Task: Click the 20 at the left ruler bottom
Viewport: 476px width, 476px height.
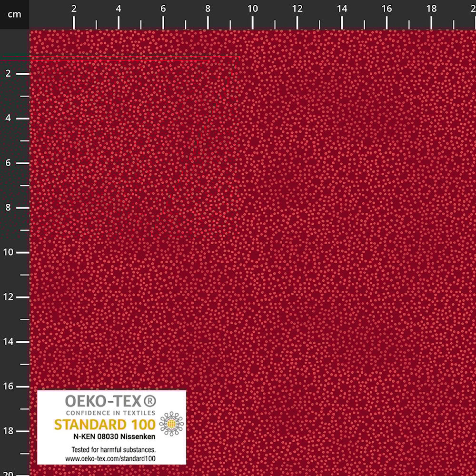Action: point(8,470)
